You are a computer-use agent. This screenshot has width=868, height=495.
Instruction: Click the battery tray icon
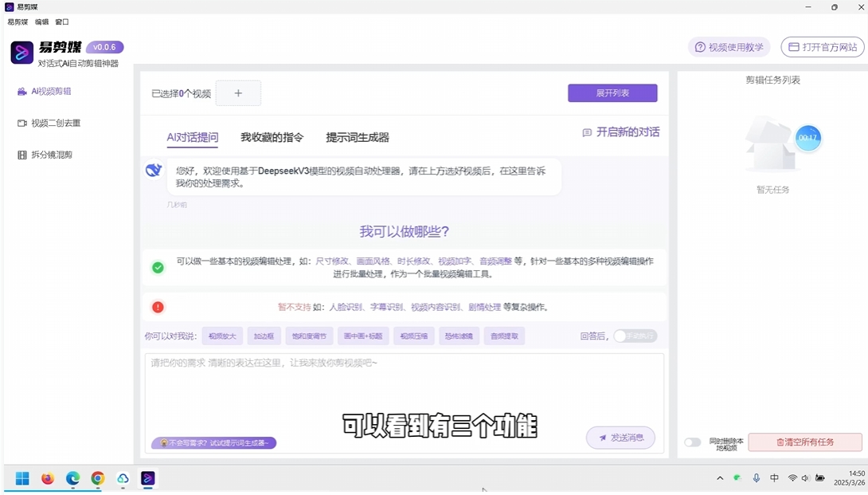coord(820,477)
